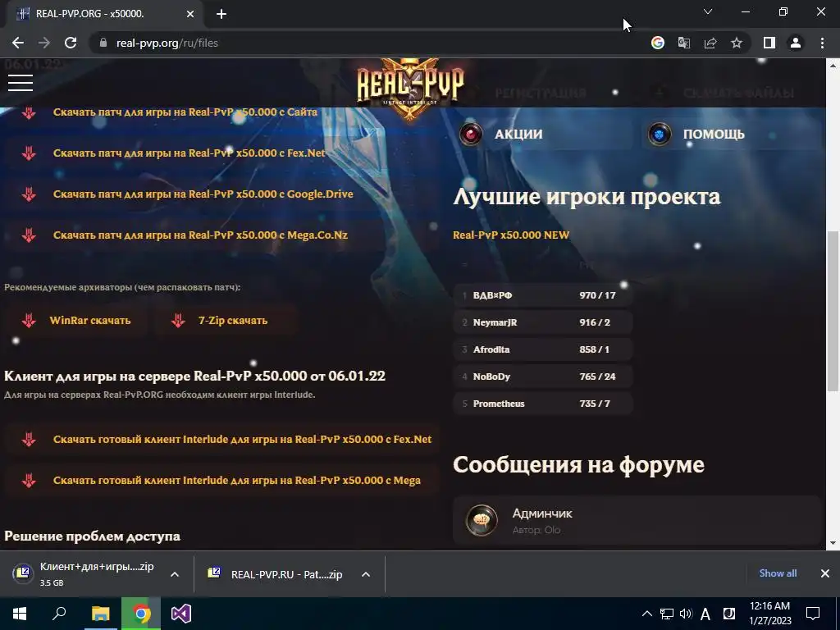Viewport: 840px width, 630px height.
Task: Click the Помощь blue icon
Action: coord(660,134)
